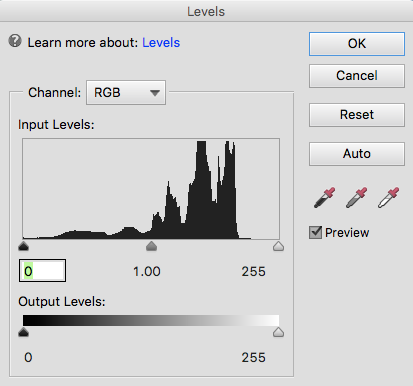This screenshot has width=413, height=386.
Task: Open the Channel RGB dropdown
Action: point(126,92)
